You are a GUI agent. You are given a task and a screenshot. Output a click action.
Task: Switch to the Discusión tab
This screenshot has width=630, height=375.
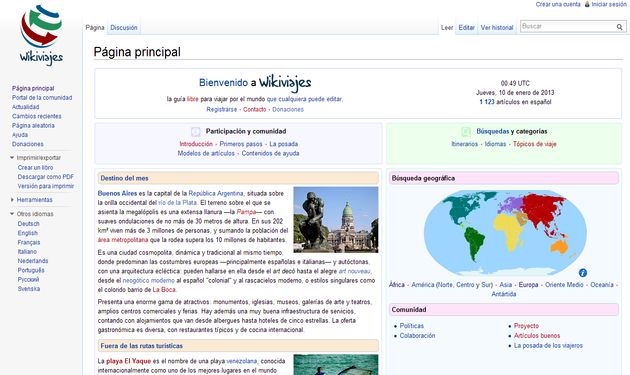(124, 28)
